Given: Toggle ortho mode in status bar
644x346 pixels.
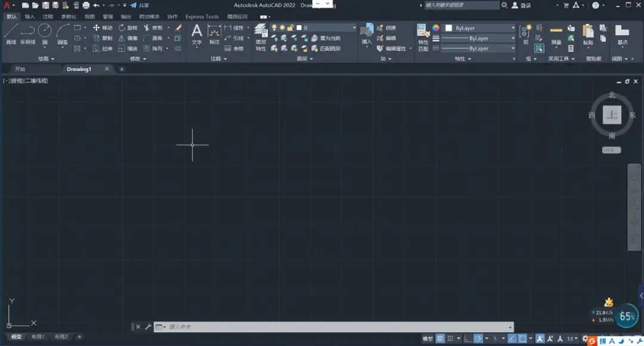Looking at the screenshot, I should pyautogui.click(x=468, y=339).
